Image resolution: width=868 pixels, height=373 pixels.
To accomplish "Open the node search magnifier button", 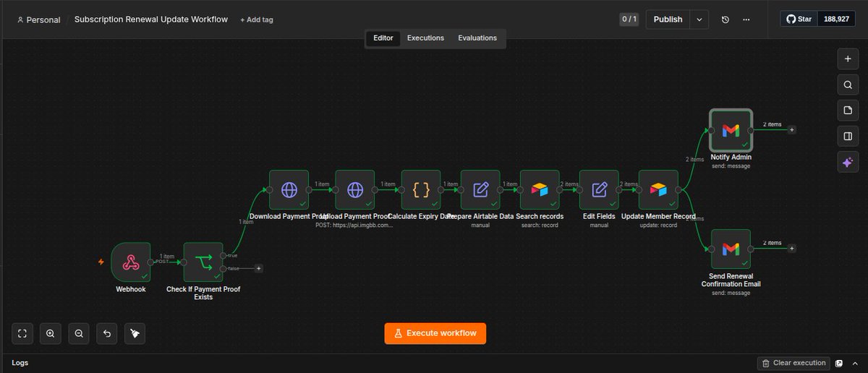I will pos(848,85).
